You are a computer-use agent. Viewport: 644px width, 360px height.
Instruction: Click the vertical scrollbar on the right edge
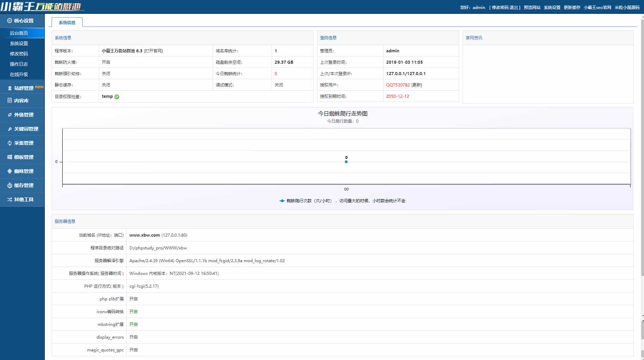click(642, 138)
